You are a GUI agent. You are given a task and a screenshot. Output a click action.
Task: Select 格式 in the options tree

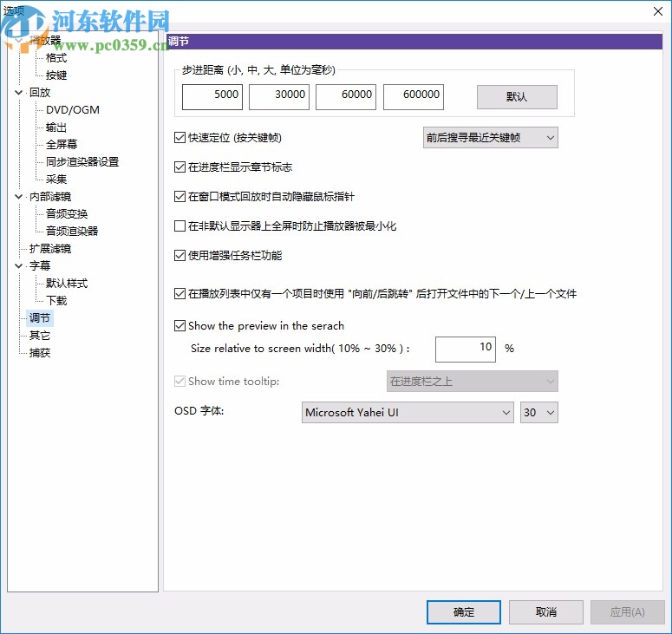coord(56,58)
